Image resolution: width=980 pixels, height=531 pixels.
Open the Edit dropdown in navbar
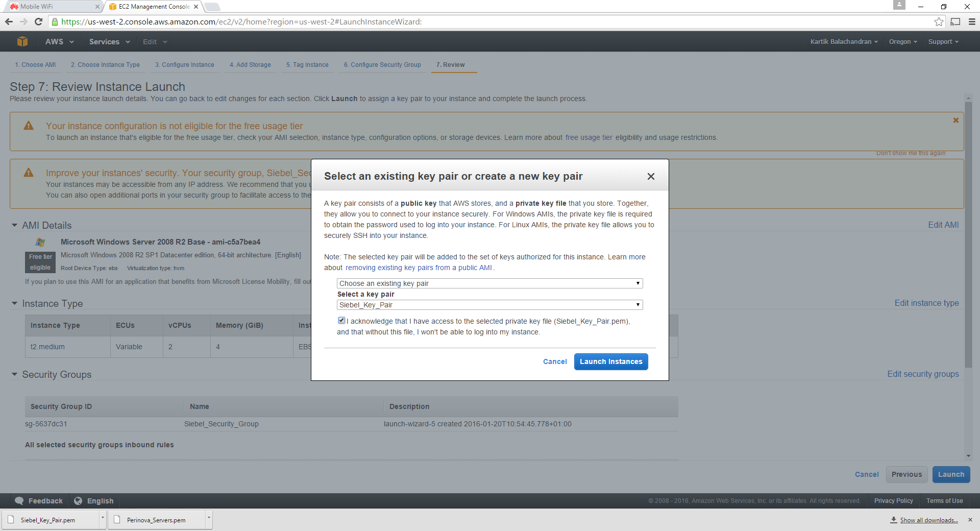click(x=155, y=42)
